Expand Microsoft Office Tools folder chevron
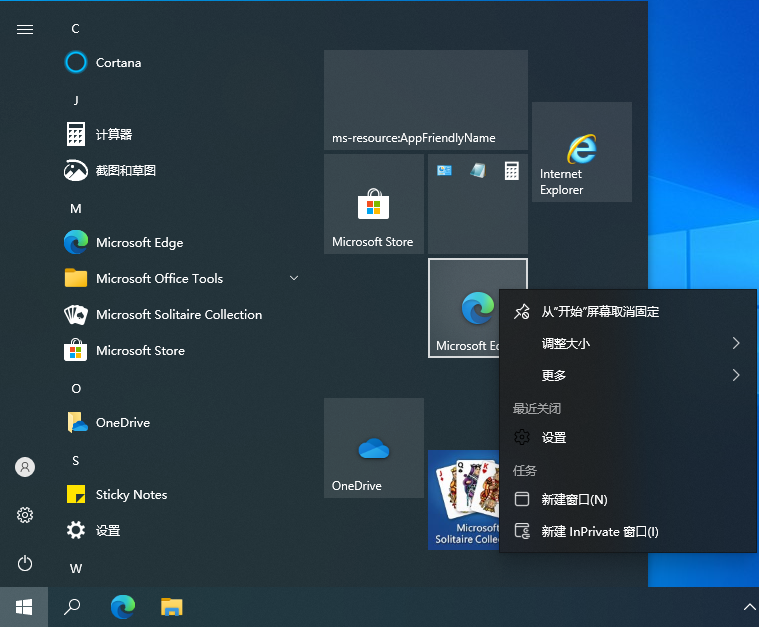 click(294, 278)
